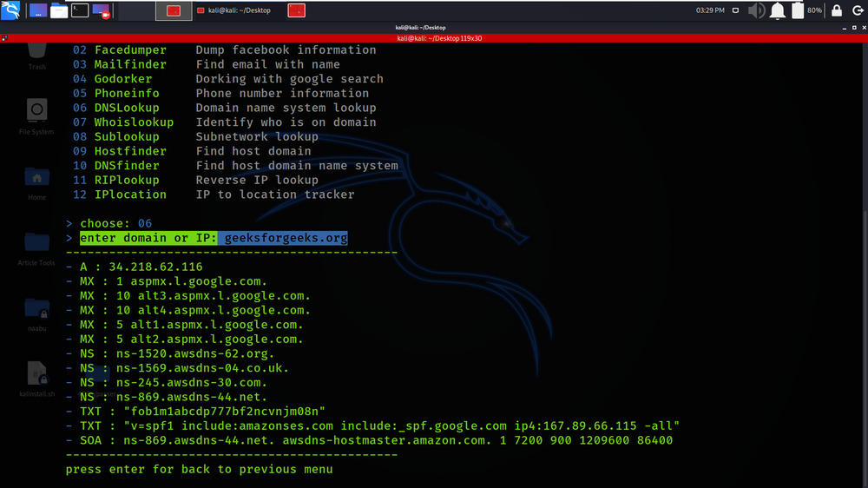Viewport: 868px width, 488px height.
Task: Open the Kali applications menu
Action: tap(10, 10)
